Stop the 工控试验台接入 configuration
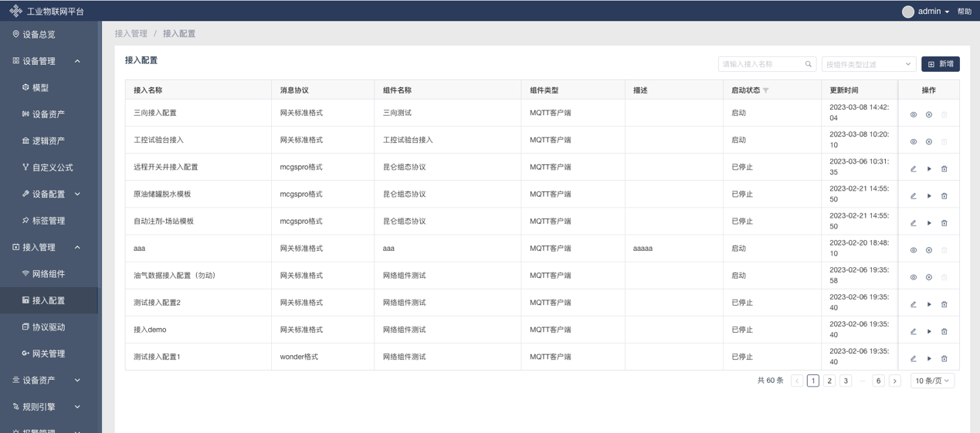The width and height of the screenshot is (980, 433). [929, 142]
